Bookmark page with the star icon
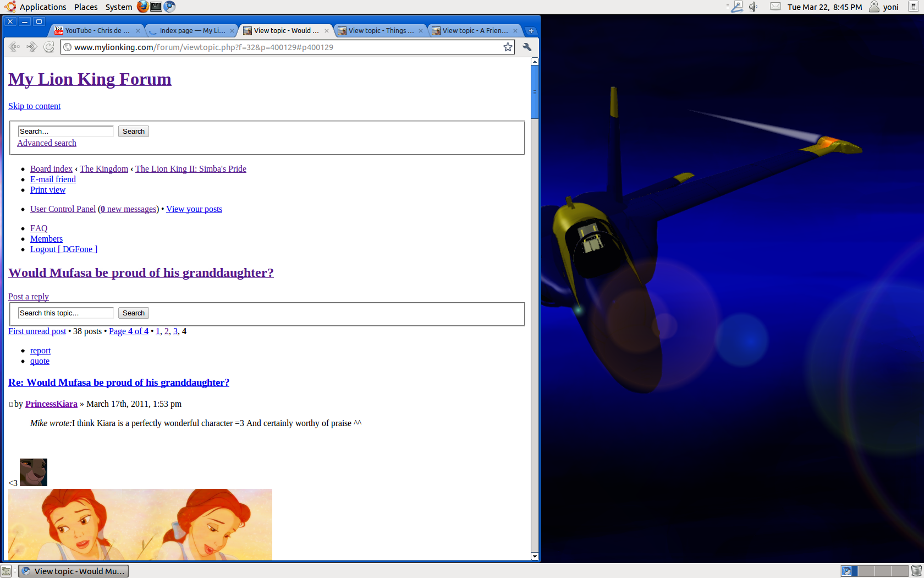 508,47
